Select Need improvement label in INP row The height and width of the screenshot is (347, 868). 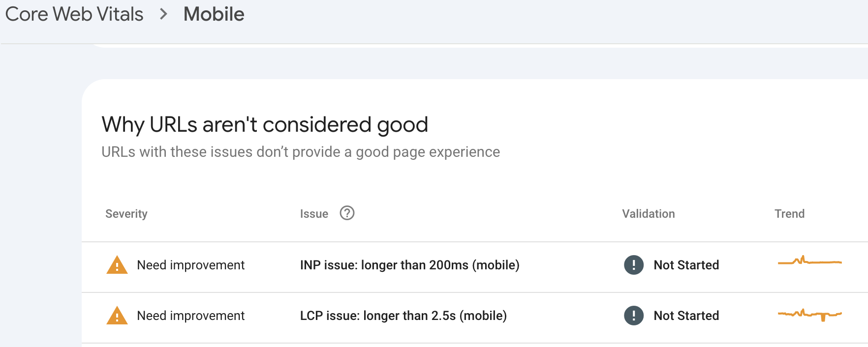click(190, 265)
